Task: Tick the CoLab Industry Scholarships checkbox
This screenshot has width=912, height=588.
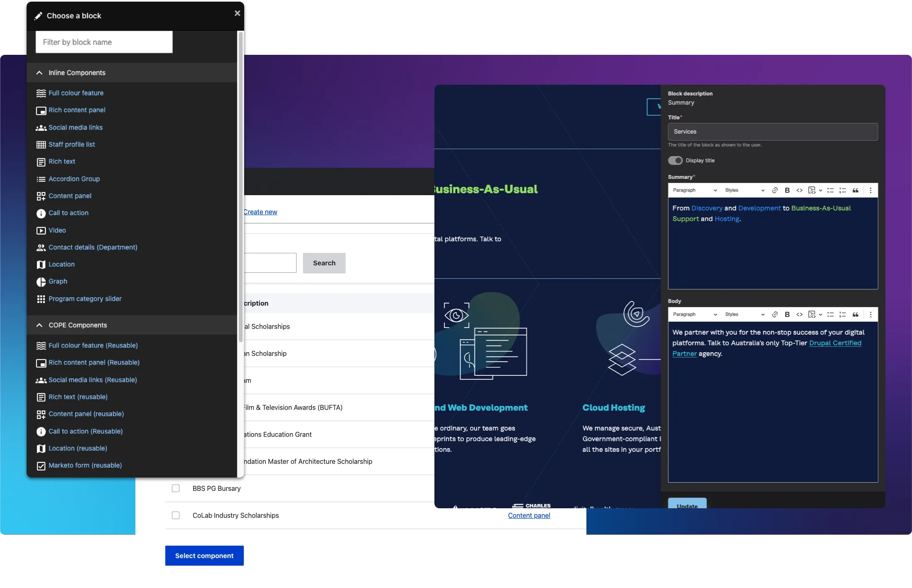Action: [176, 516]
